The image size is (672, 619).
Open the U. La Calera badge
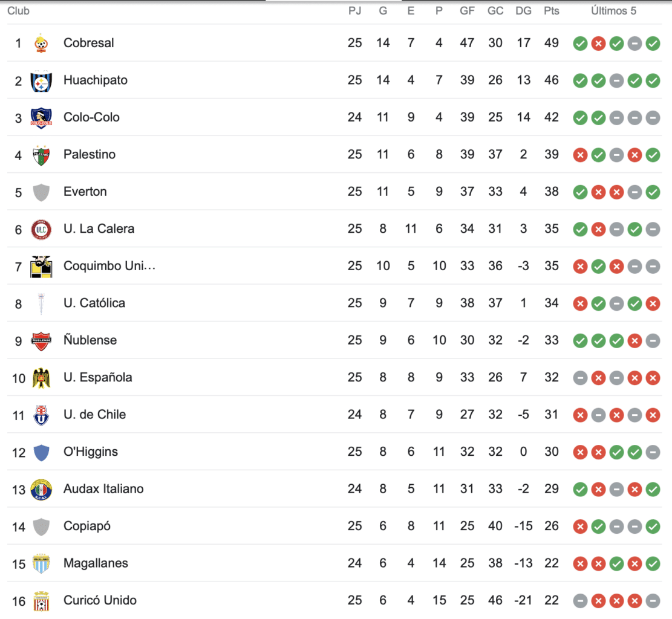pos(41,229)
